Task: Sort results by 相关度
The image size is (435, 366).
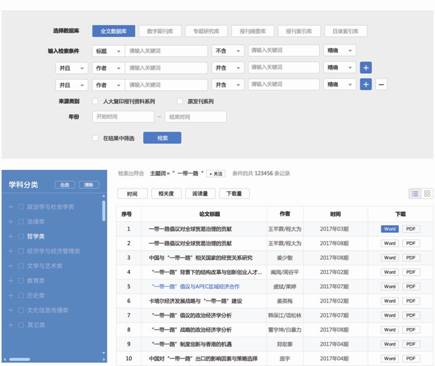Action: coord(166,194)
